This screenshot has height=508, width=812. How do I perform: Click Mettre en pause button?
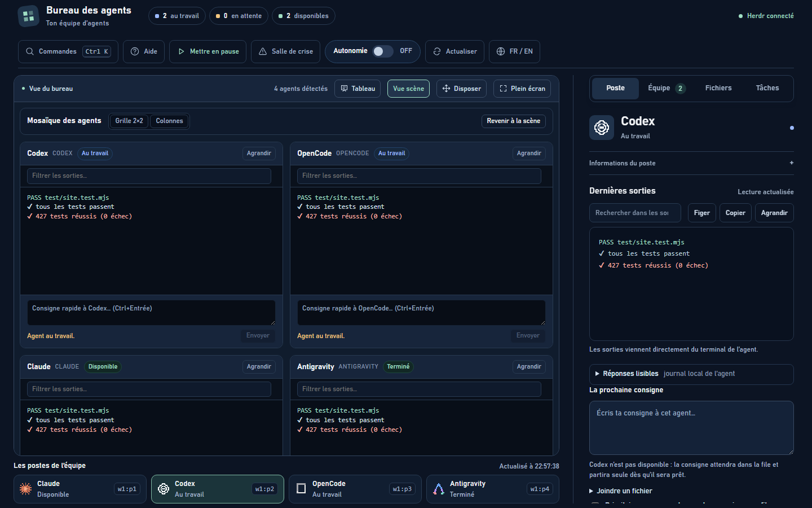(x=208, y=51)
